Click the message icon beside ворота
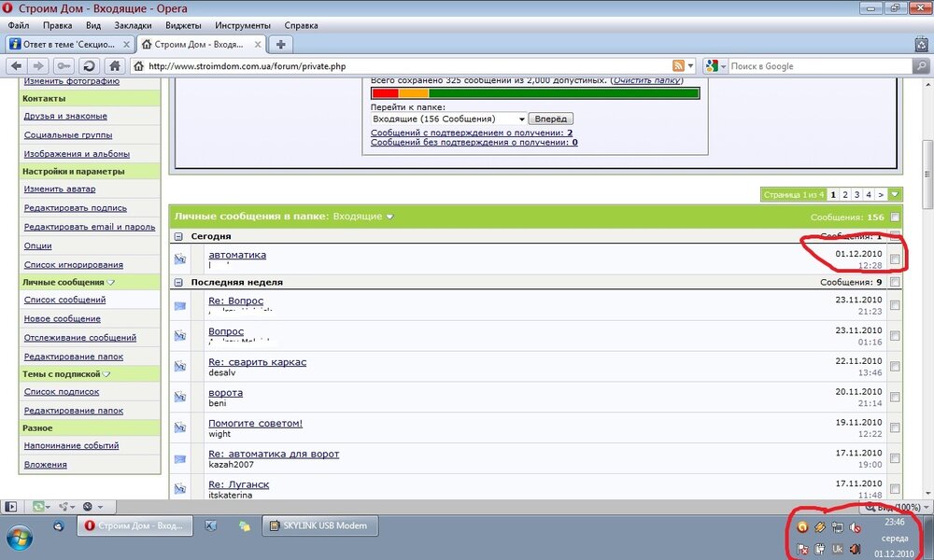The height and width of the screenshot is (560, 934). coord(180,397)
